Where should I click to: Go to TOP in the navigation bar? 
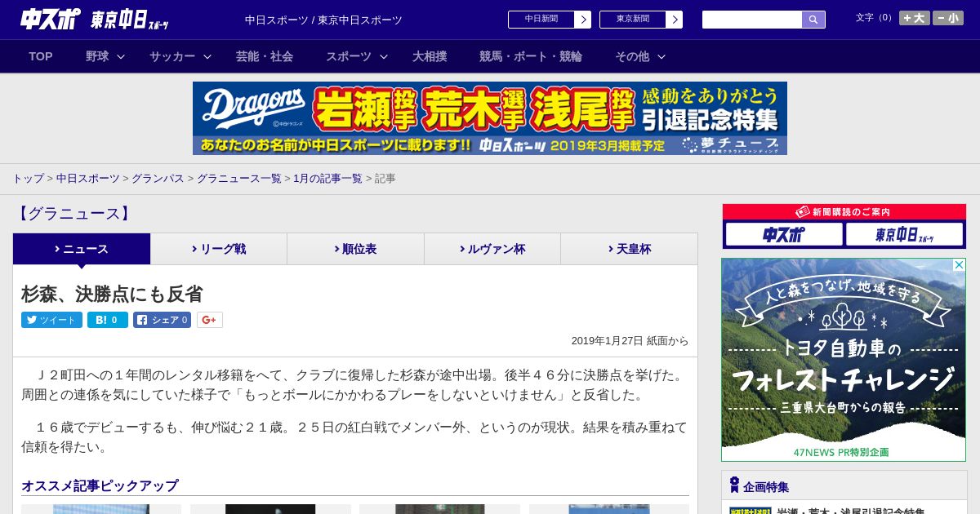pos(41,56)
